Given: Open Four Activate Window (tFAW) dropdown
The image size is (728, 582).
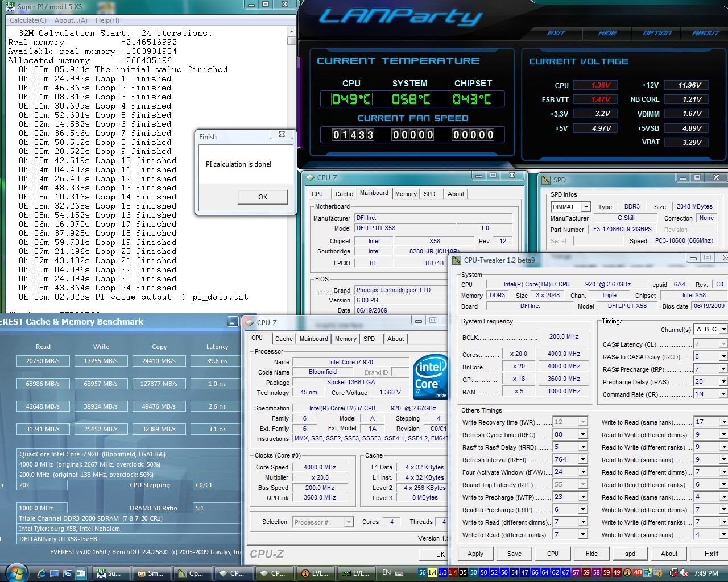Looking at the screenshot, I should point(583,472).
